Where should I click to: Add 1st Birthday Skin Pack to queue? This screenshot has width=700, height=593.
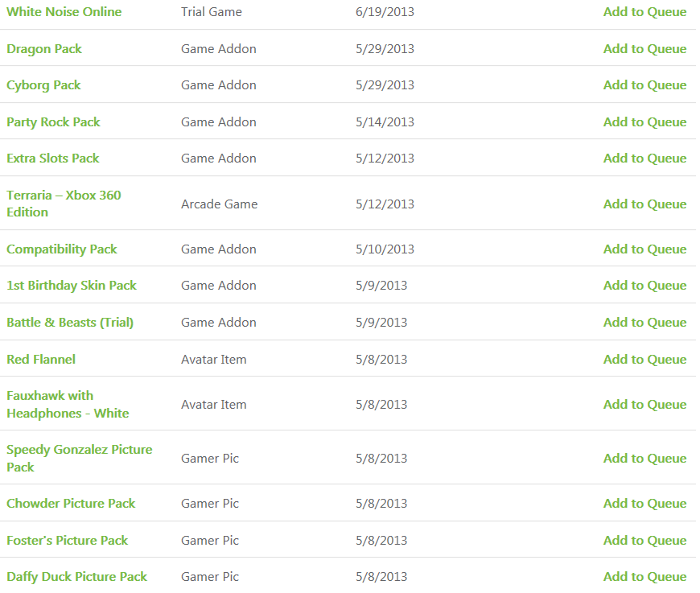(644, 286)
